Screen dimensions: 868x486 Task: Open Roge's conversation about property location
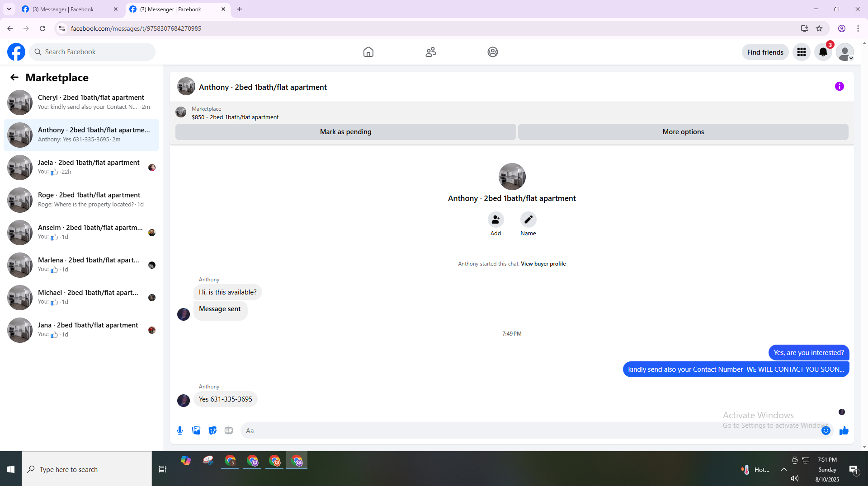point(81,200)
